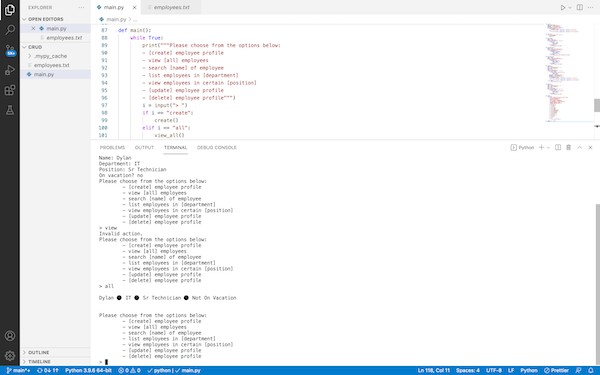This screenshot has width=600, height=375.
Task: Click the main* branch in status bar
Action: (18, 370)
